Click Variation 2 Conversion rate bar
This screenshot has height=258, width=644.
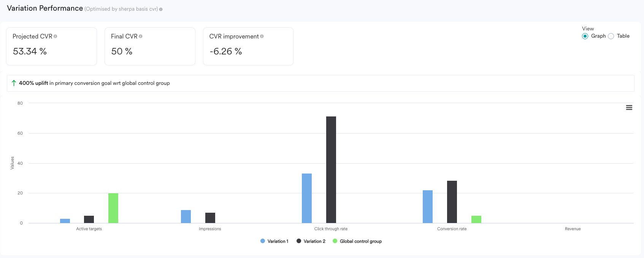point(452,202)
